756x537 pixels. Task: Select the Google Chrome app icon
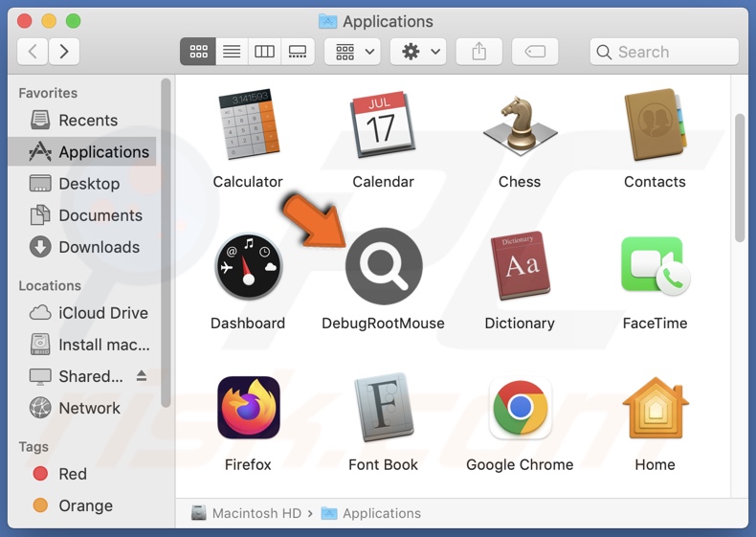pos(520,408)
